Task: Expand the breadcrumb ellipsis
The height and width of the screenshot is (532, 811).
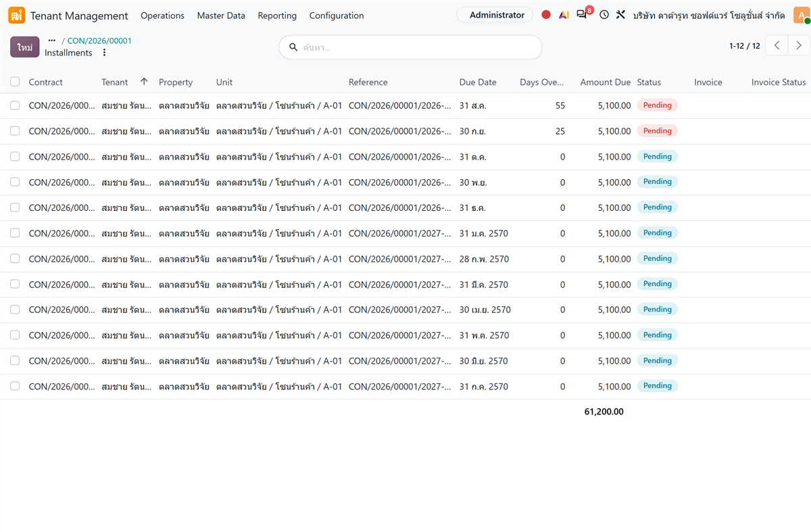Action: point(52,41)
